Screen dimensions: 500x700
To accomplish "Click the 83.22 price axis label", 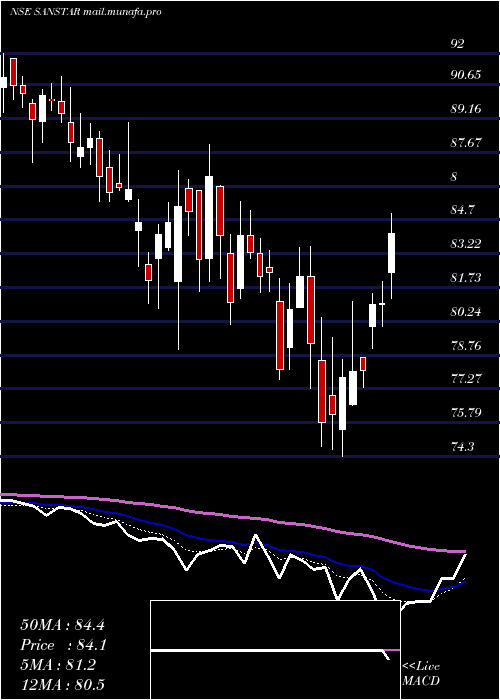I will click(466, 244).
